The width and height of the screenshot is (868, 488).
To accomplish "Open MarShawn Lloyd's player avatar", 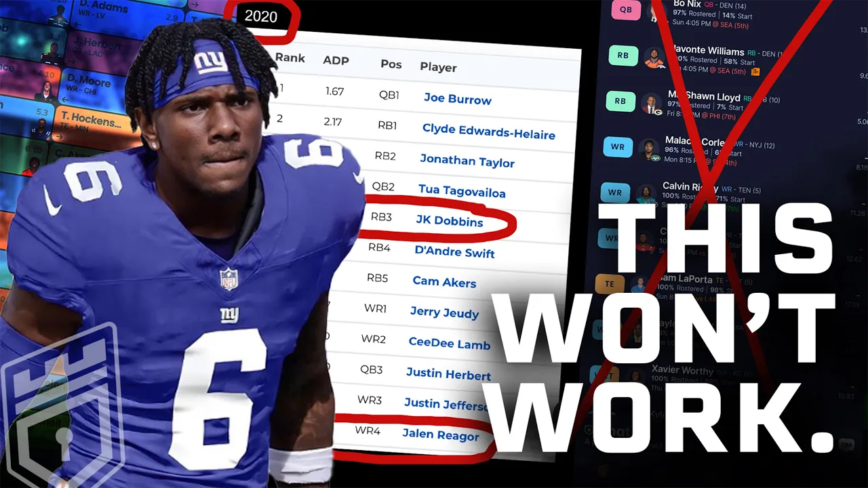I will click(651, 103).
